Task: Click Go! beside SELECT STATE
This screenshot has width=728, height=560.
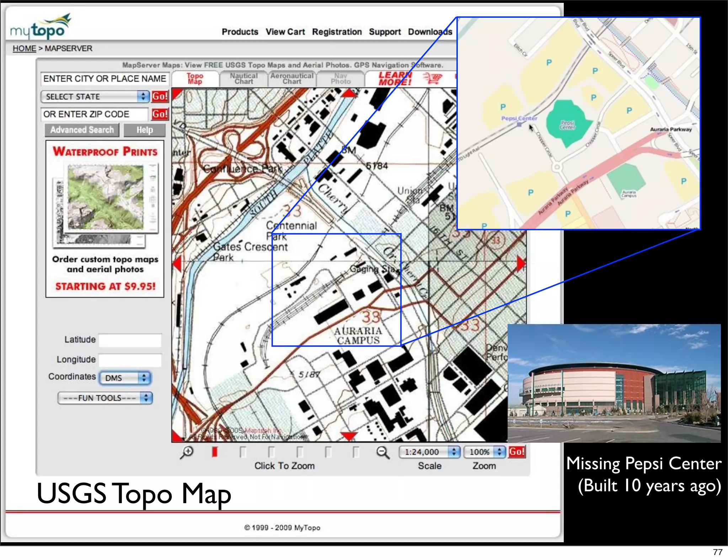Action: (x=160, y=96)
